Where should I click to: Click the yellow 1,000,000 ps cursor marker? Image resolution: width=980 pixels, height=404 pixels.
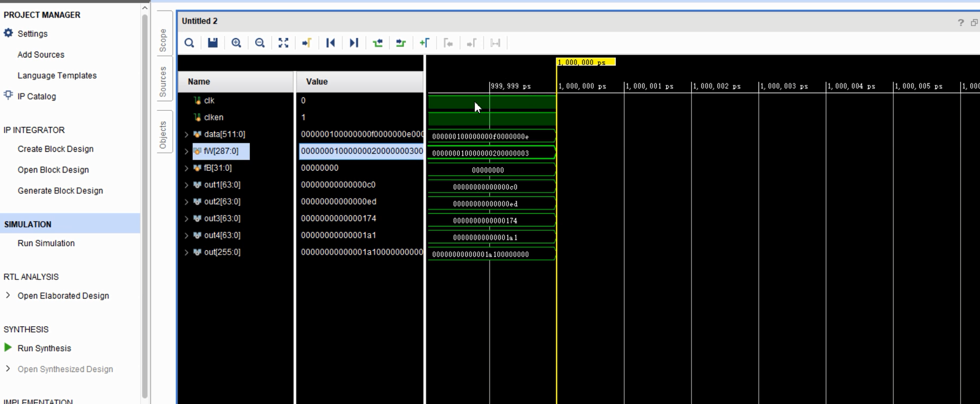coord(586,62)
